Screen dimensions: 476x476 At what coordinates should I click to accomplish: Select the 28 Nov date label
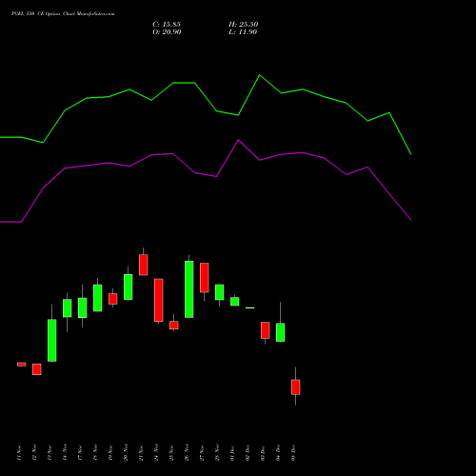[217, 453]
